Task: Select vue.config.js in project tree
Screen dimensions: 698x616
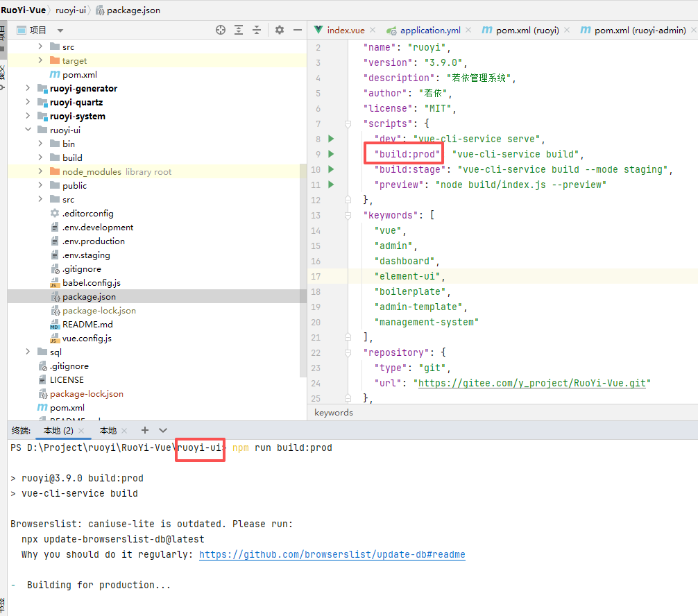Action: click(87, 339)
